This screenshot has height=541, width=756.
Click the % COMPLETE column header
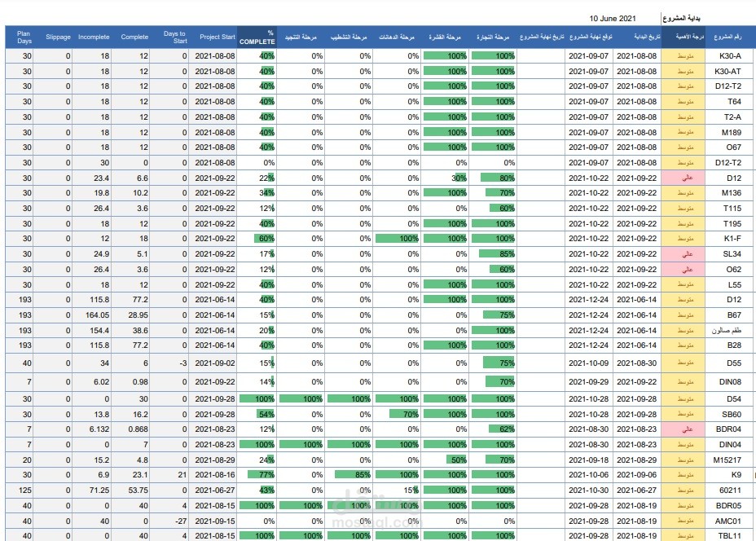pos(257,37)
